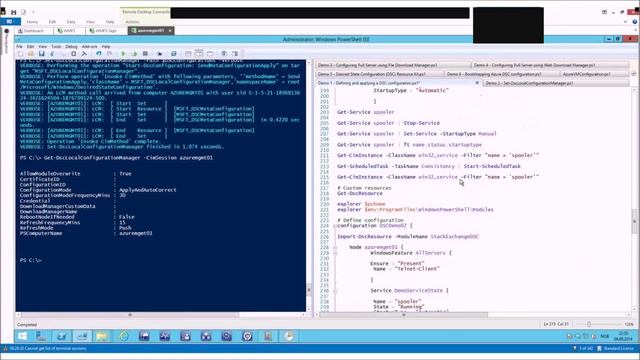This screenshot has width=640, height=360.
Task: Click the Paste clipboard toolbar icon
Action: click(x=73, y=54)
